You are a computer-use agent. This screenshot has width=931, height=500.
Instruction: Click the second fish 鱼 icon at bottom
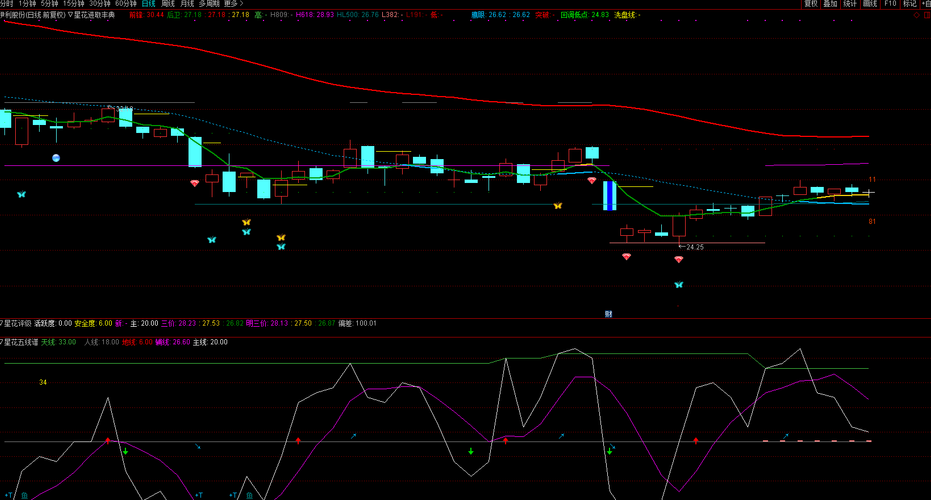pos(249,495)
